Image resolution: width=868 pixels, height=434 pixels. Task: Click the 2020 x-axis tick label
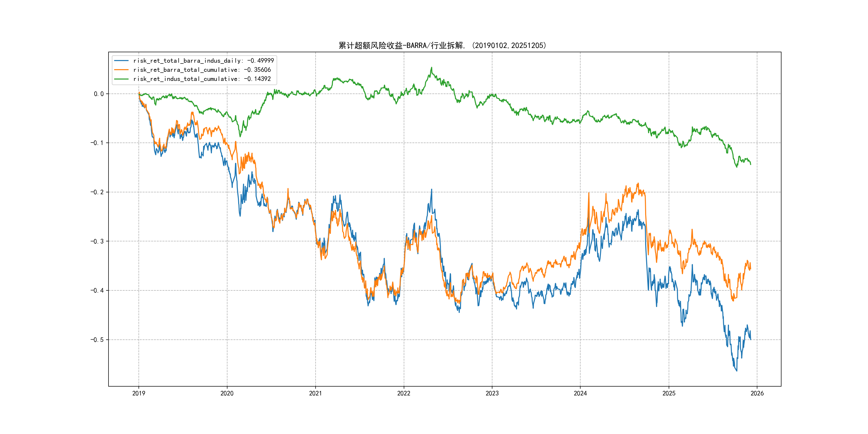[x=227, y=393]
